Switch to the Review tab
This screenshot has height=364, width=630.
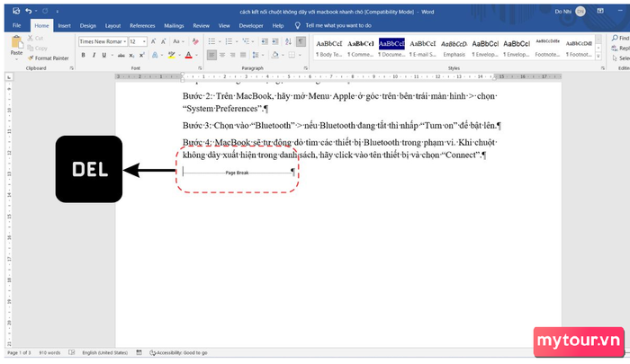(x=201, y=25)
